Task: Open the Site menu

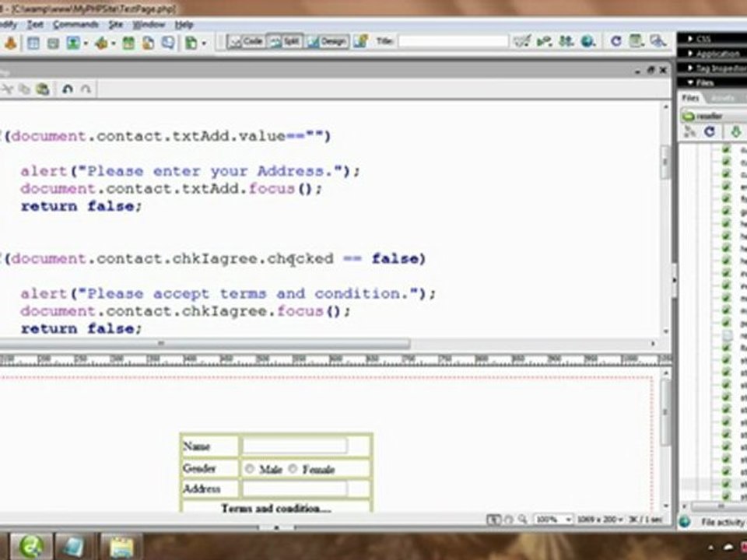Action: coord(115,24)
